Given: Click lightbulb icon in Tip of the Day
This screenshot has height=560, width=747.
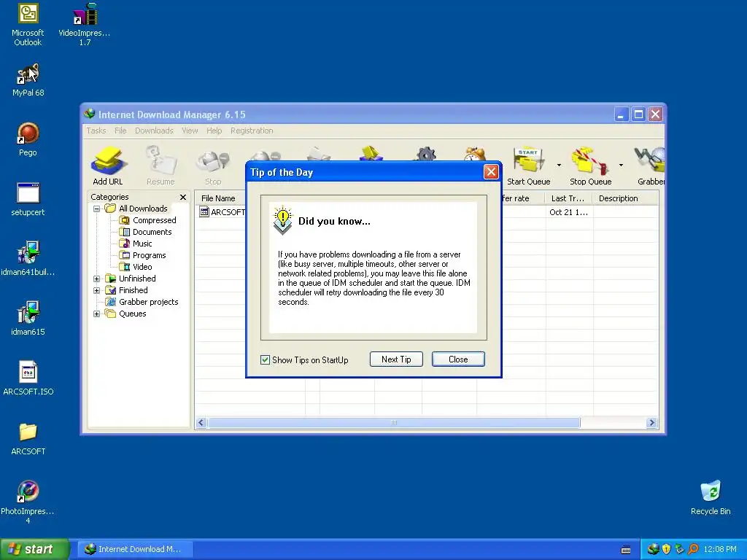Looking at the screenshot, I should point(282,220).
